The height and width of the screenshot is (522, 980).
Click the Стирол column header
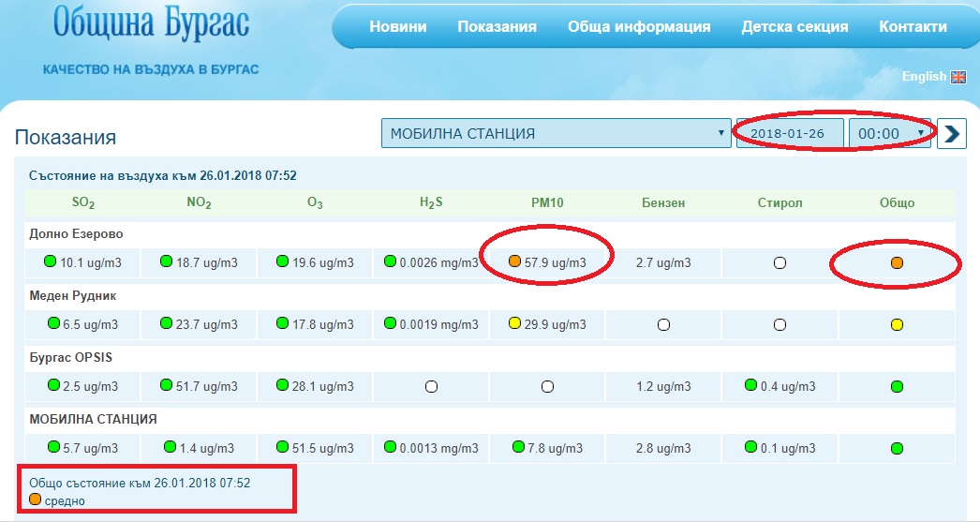coord(780,202)
